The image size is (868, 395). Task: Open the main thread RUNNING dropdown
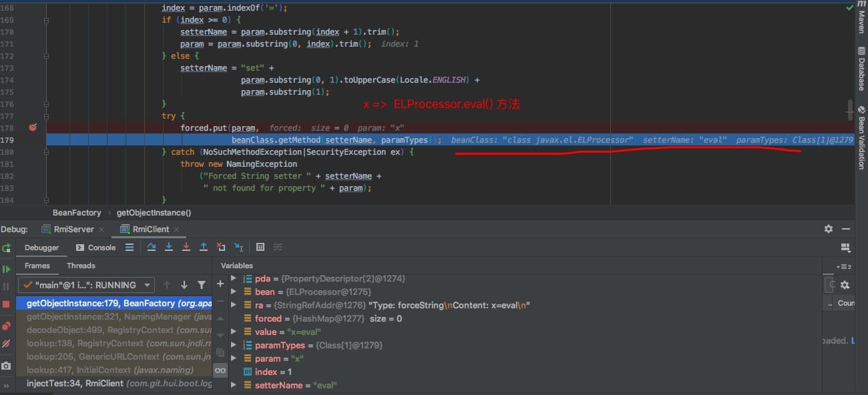[x=87, y=285]
